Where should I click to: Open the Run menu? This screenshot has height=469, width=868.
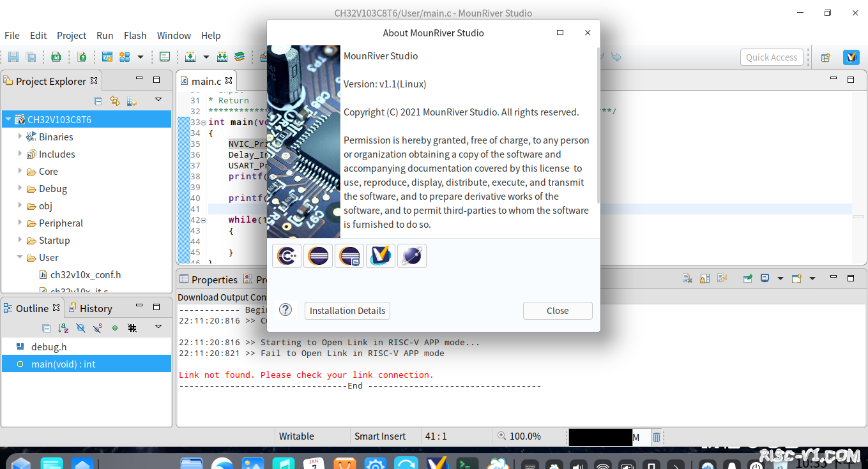tap(105, 36)
